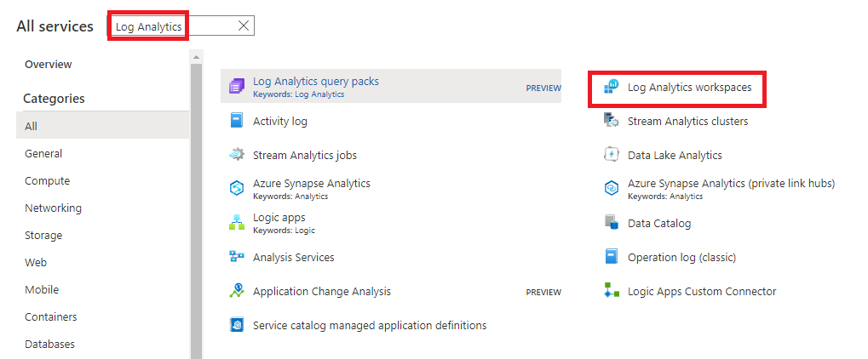Open Stream Analytics jobs
The width and height of the screenshot is (868, 359).
coord(305,156)
